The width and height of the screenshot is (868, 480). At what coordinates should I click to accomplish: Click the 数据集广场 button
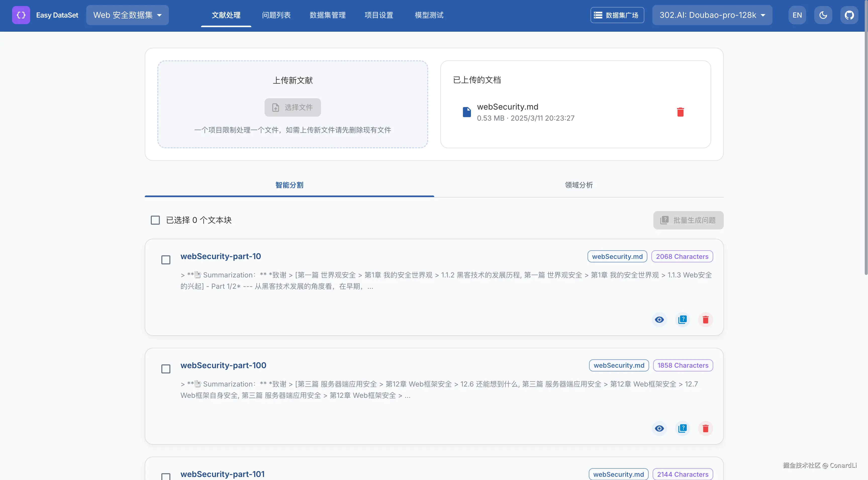[x=617, y=15]
